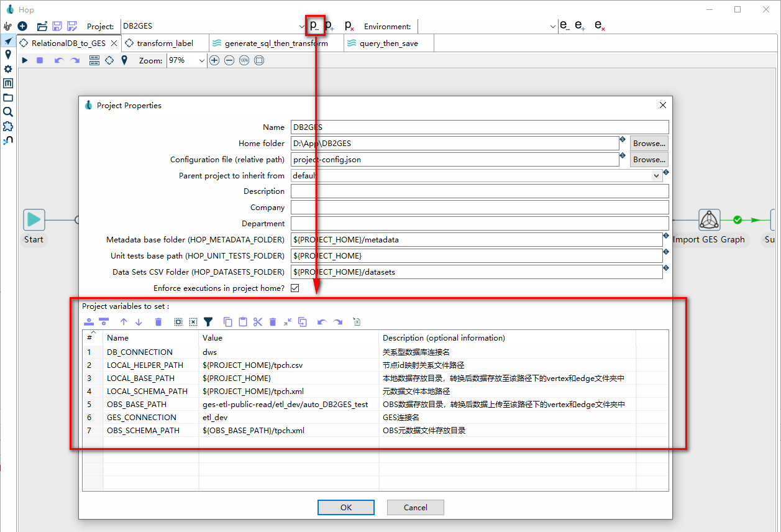781x532 pixels.
Task: Open the Project selection dropdown
Action: tap(302, 26)
